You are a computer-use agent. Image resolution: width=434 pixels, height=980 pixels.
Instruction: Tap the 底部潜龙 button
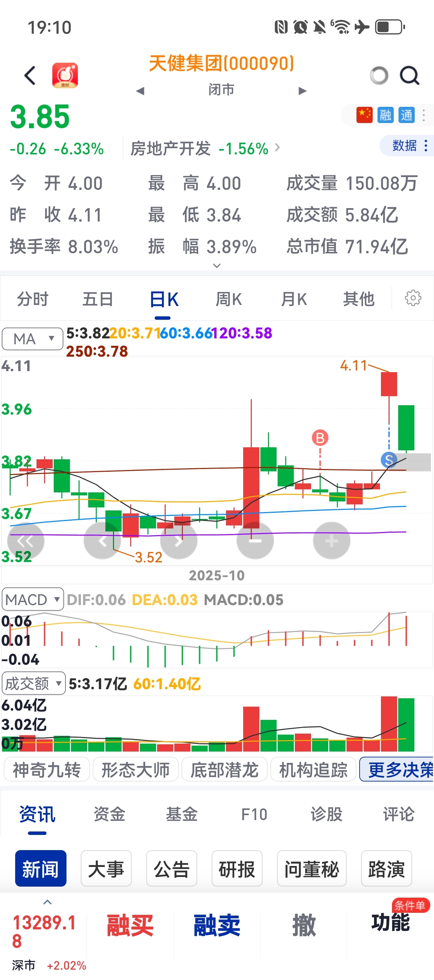click(225, 769)
